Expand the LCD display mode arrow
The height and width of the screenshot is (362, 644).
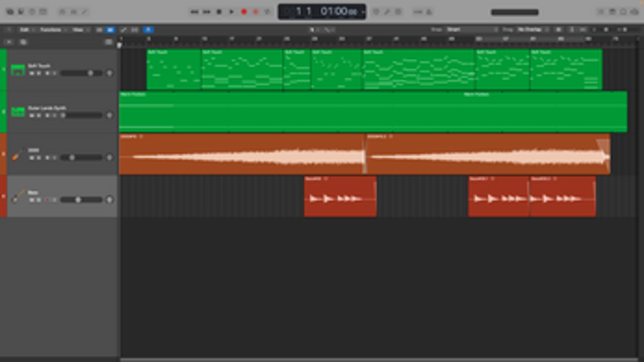pyautogui.click(x=363, y=12)
